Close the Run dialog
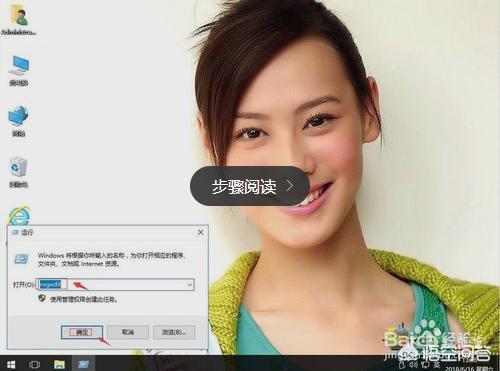 pos(200,232)
